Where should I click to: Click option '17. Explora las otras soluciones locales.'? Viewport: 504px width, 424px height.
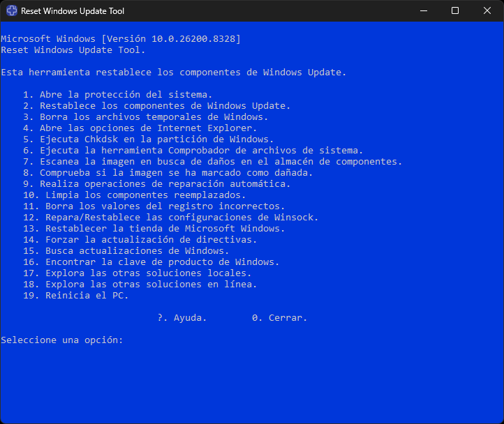pos(138,273)
